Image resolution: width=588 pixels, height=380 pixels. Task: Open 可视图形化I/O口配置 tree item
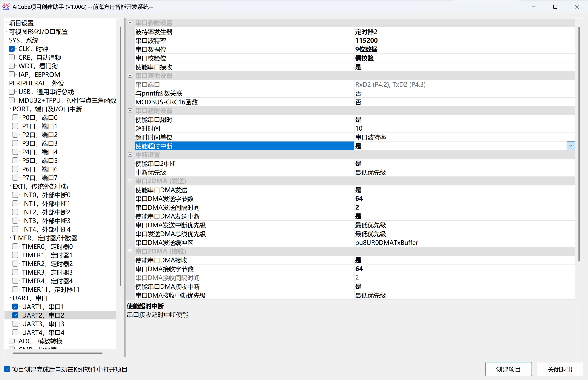38,32
